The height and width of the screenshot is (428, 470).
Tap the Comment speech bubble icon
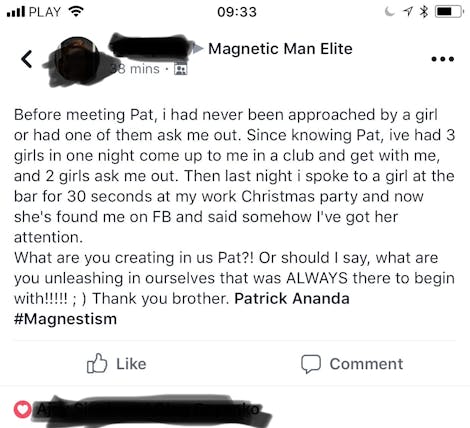pos(311,364)
